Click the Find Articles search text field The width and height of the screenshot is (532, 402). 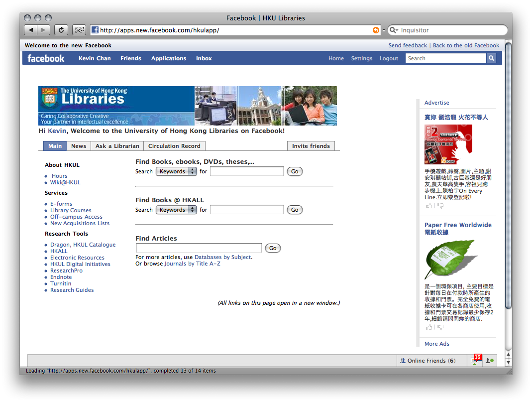[x=199, y=248]
